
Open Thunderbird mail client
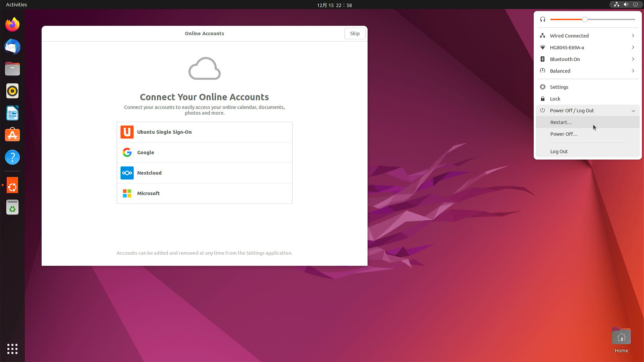coord(12,47)
